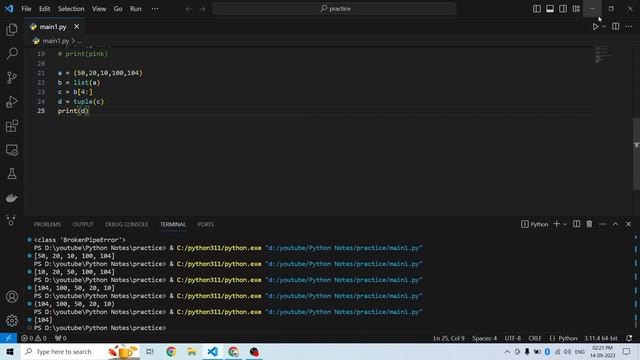Switch to the OUTPUT panel tab
The width and height of the screenshot is (640, 360).
83,224
